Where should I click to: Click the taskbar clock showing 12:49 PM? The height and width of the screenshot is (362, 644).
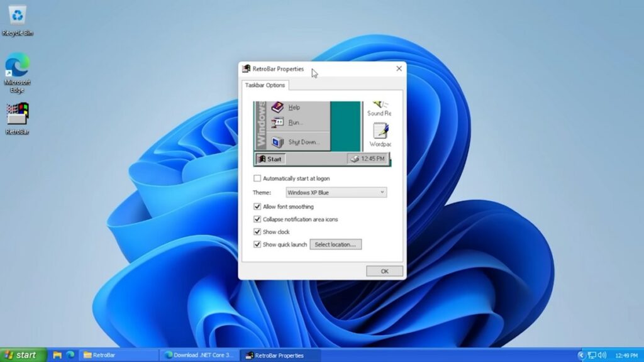click(x=627, y=356)
